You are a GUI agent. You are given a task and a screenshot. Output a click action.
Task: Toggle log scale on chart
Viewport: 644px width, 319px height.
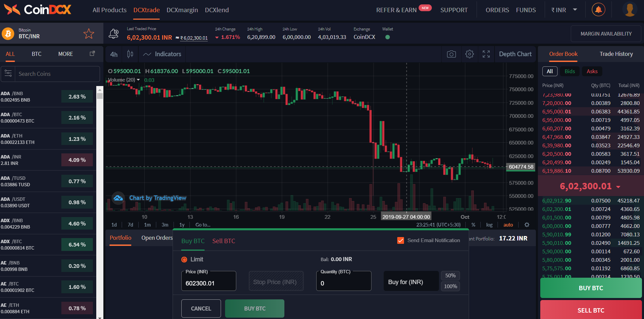tap(489, 225)
